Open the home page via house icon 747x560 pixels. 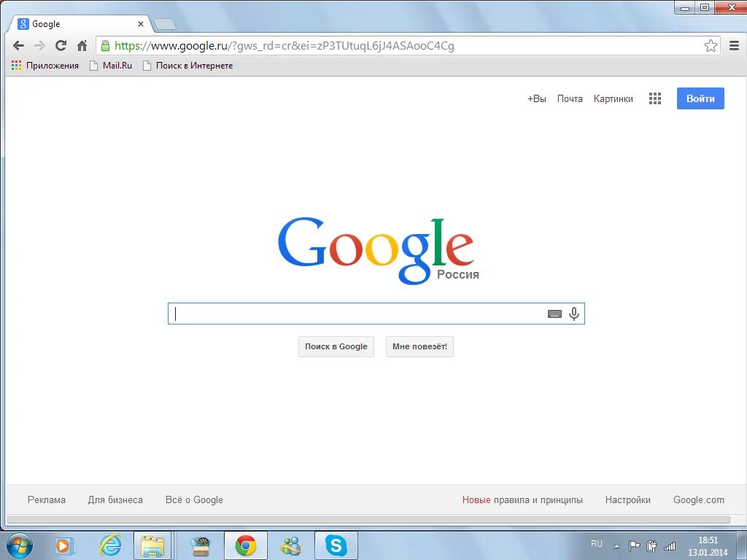[x=82, y=46]
